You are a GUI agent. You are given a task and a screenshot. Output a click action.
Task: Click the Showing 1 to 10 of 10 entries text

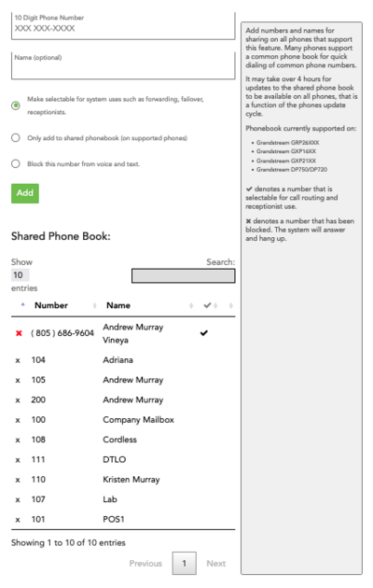pos(68,542)
